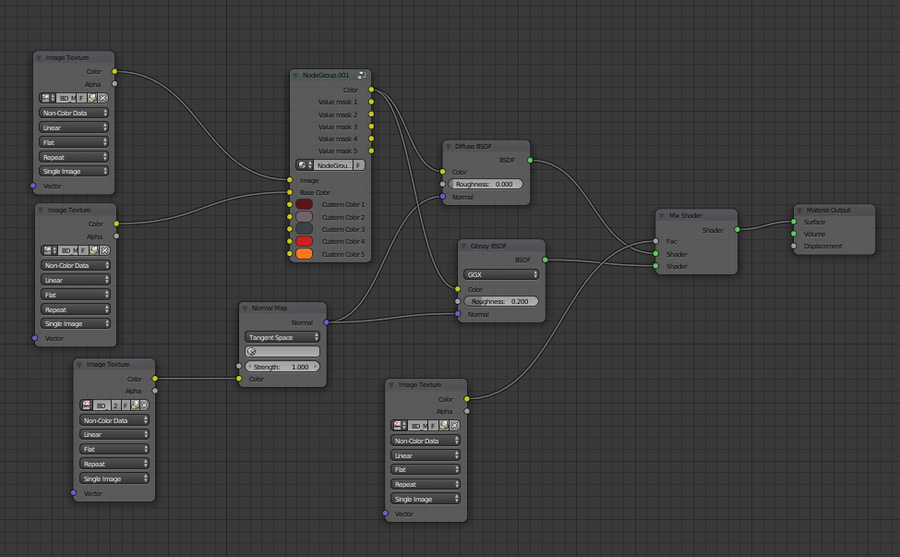900x557 pixels.
Task: Click the NodeGroup.001 Color output socket
Action: 371,90
